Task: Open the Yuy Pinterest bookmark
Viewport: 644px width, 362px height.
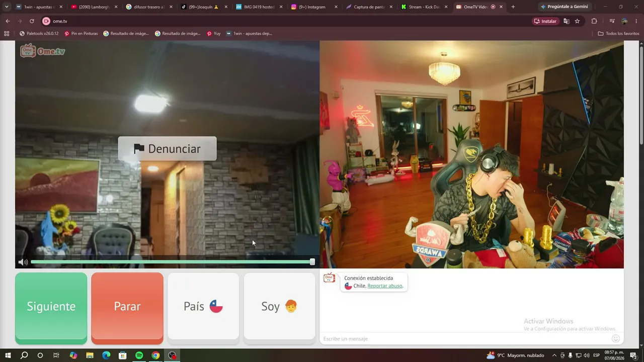Action: coord(214,34)
